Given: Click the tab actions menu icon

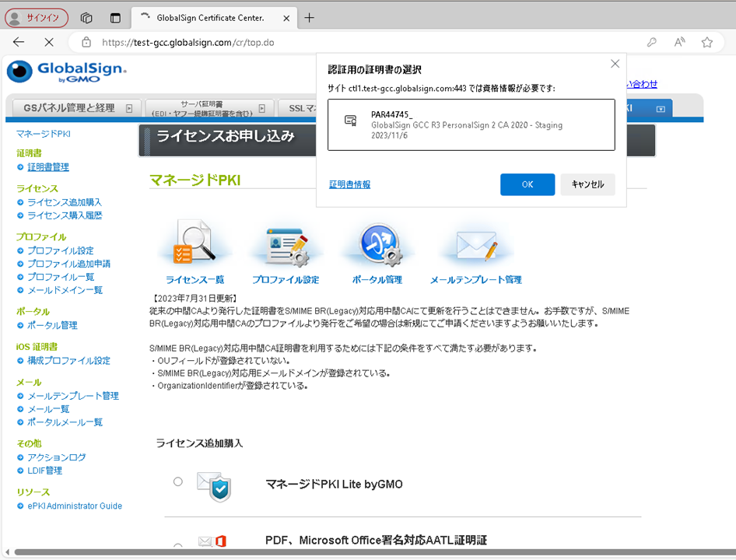Looking at the screenshot, I should 115,18.
